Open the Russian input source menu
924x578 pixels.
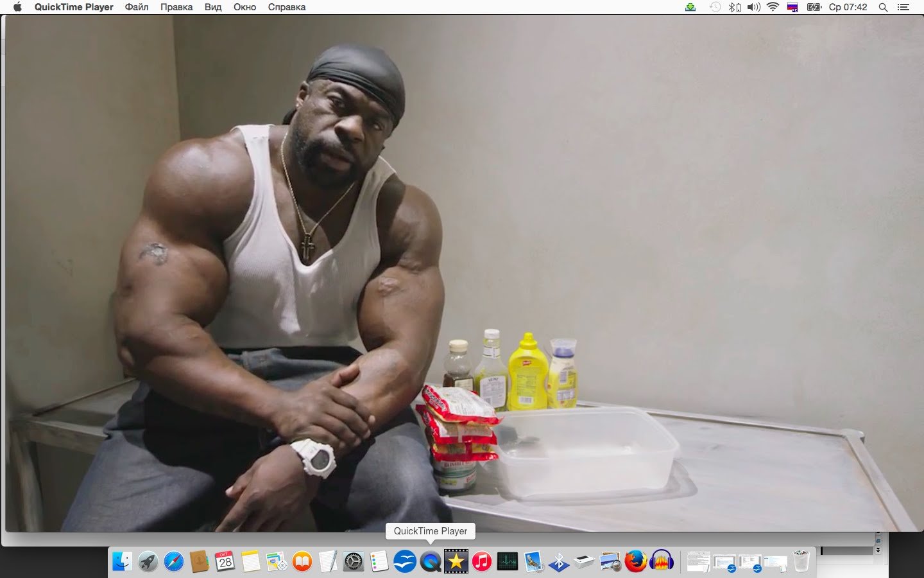(792, 7)
